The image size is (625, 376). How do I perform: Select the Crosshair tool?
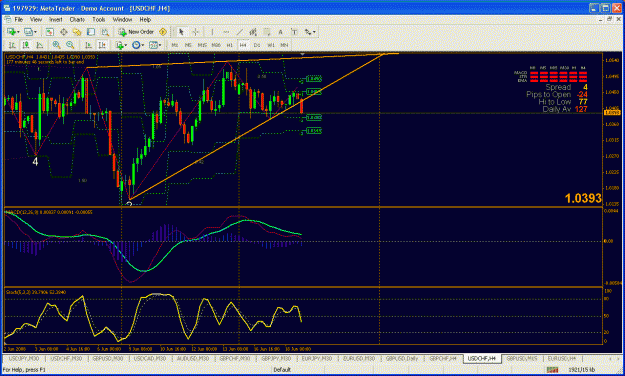tap(195, 32)
